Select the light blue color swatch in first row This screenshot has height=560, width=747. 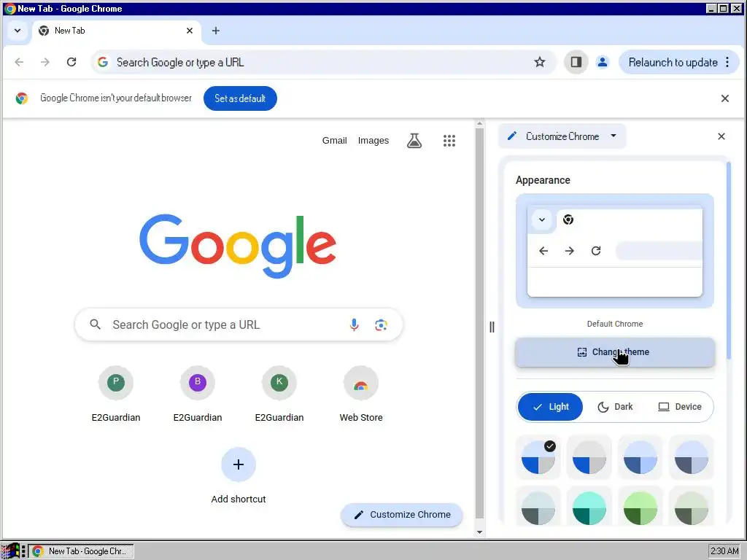[x=640, y=457]
